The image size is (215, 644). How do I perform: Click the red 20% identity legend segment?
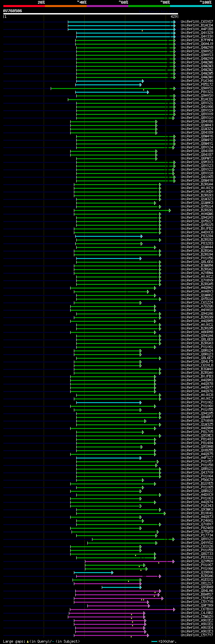point(24,6)
